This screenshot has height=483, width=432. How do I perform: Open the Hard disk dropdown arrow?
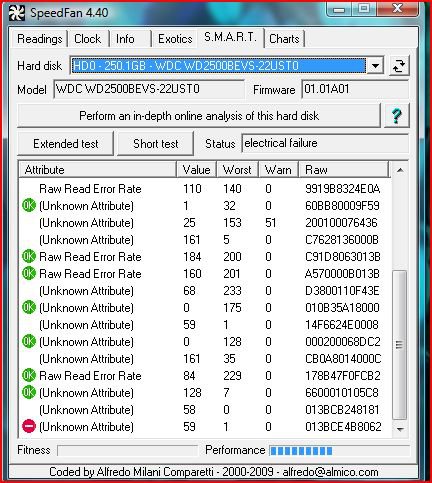(375, 66)
